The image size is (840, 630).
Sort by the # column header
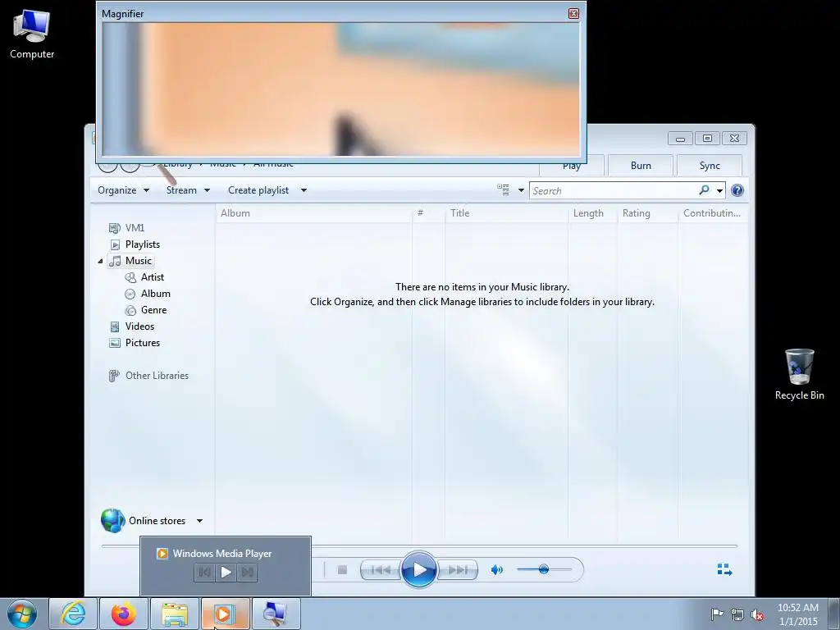pyautogui.click(x=428, y=213)
